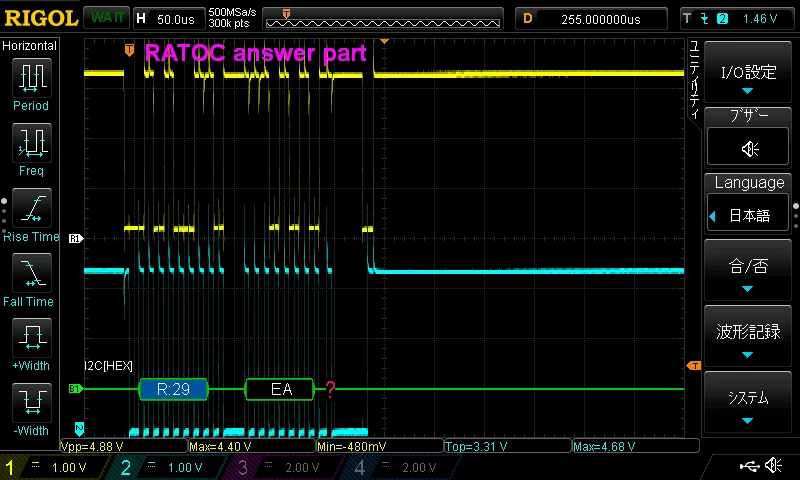This screenshot has width=800, height=480.
Task: Click the RIGOL logo
Action: tap(41, 18)
